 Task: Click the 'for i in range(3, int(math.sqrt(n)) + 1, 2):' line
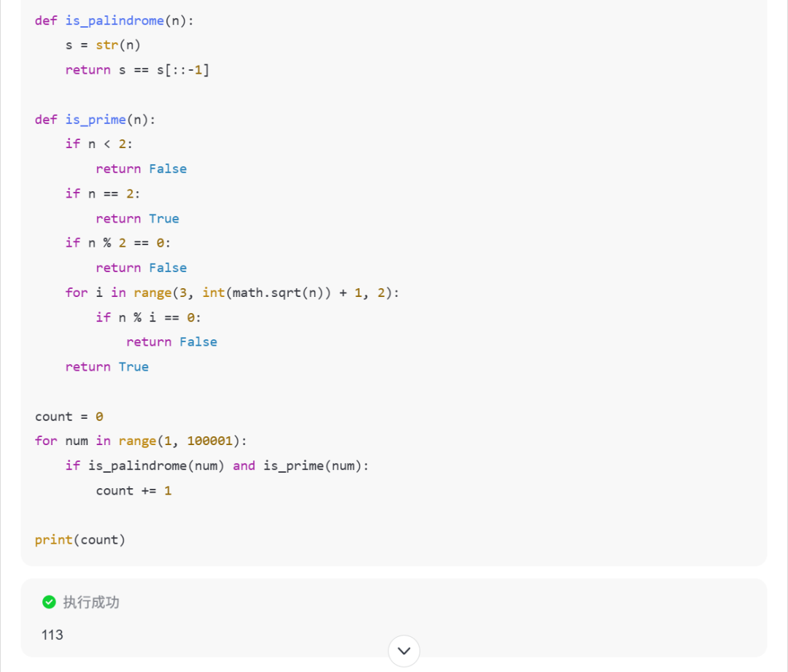click(232, 293)
